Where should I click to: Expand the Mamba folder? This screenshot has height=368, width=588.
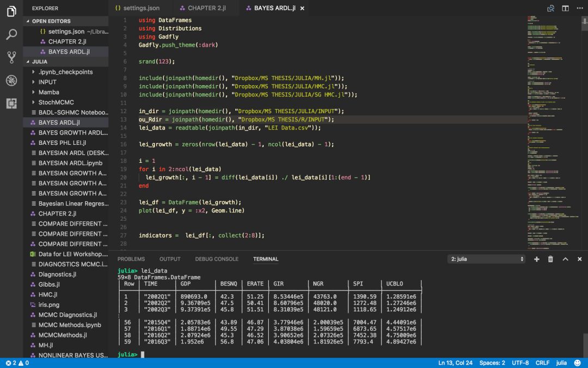point(48,92)
